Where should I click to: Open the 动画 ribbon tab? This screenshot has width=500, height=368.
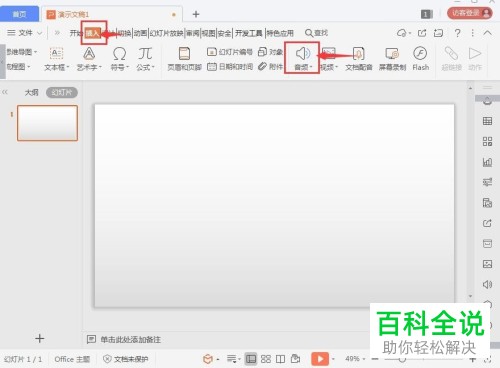[x=140, y=33]
